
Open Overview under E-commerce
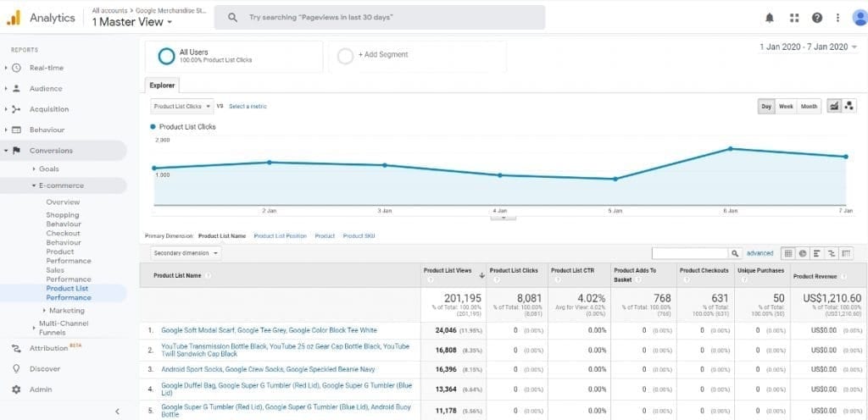tap(63, 202)
